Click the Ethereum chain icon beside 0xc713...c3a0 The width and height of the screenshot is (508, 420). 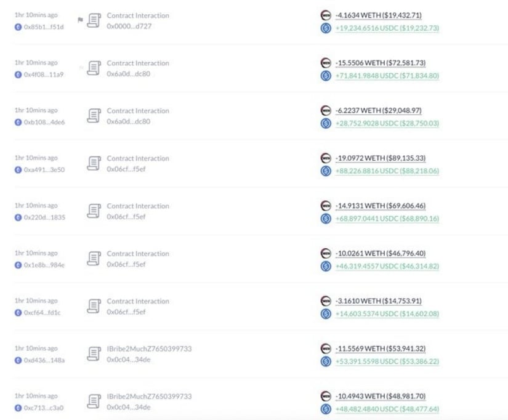click(x=18, y=408)
